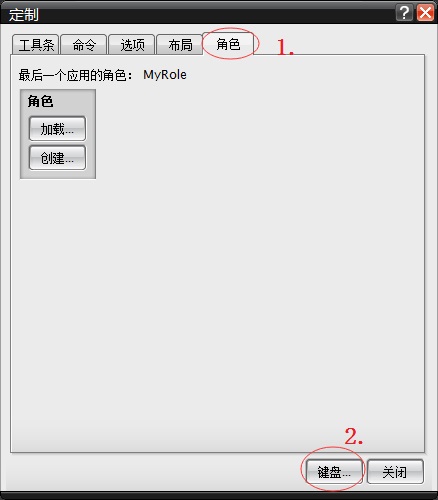Click the red annotation number 2.

tap(353, 436)
